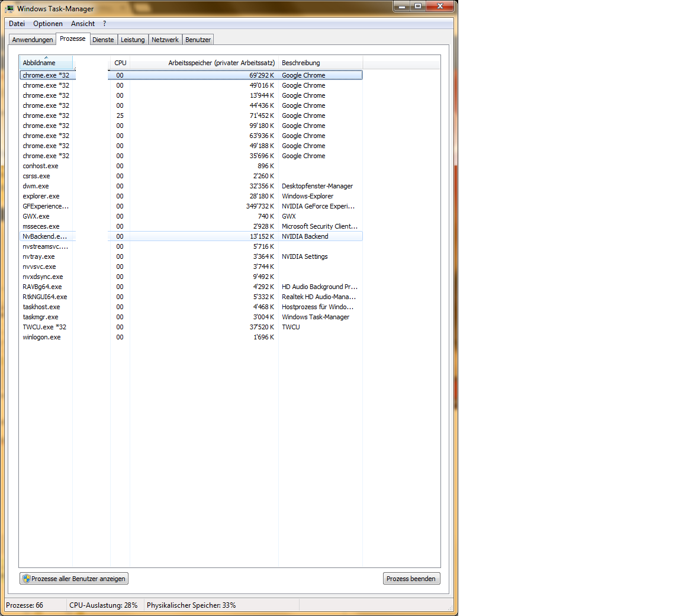Select the RtkNGUI64.exe process
This screenshot has width=682, height=616.
(191, 297)
